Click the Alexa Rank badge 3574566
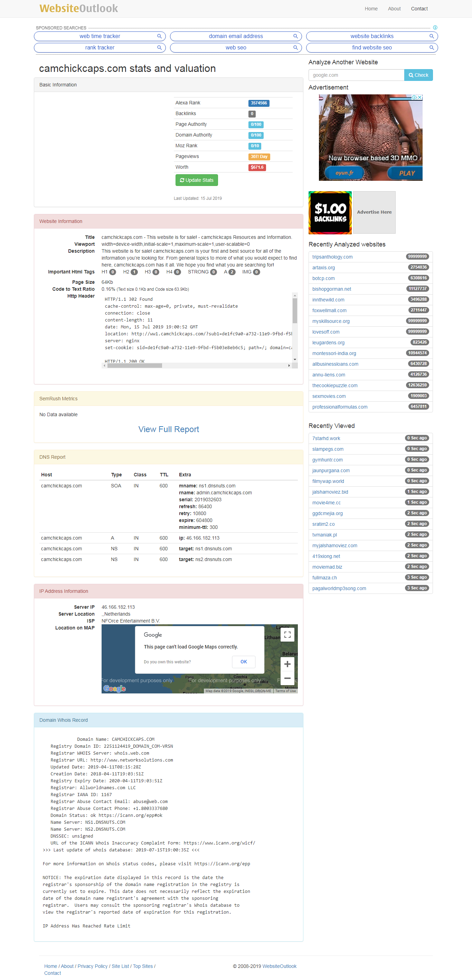Image resolution: width=472 pixels, height=980 pixels. 258,103
